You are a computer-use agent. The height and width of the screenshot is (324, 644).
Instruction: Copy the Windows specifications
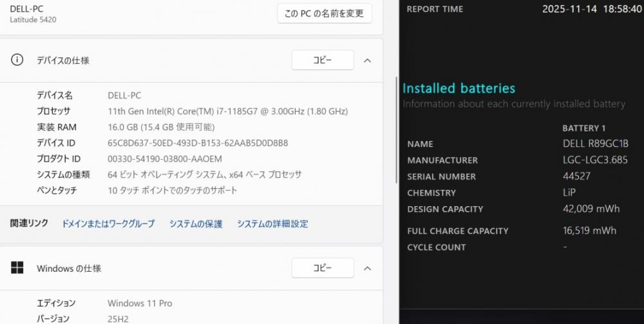tap(323, 268)
